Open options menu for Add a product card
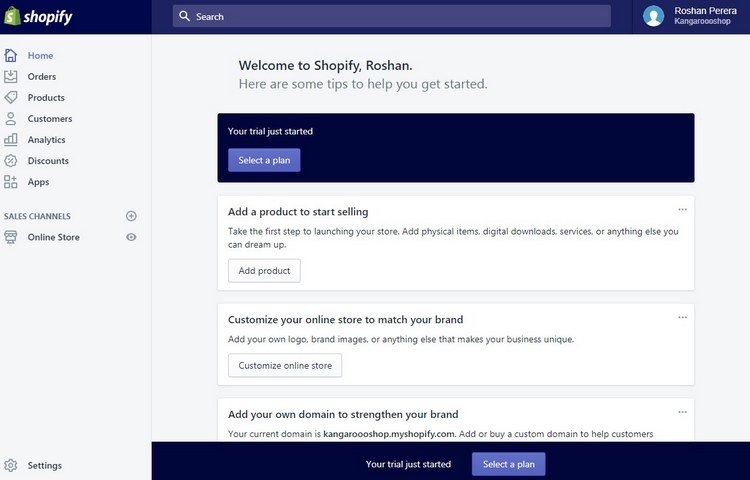Image resolution: width=750 pixels, height=480 pixels. click(x=683, y=209)
